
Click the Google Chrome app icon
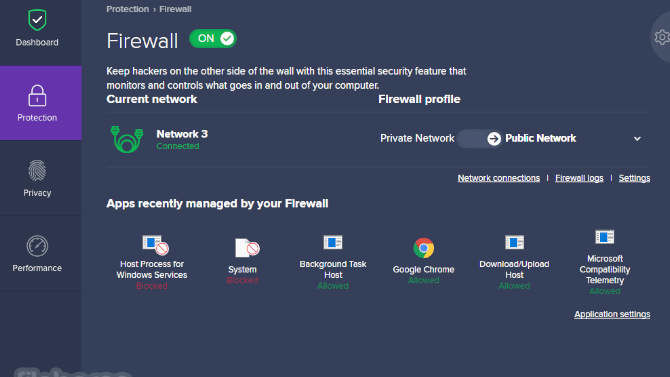point(423,248)
